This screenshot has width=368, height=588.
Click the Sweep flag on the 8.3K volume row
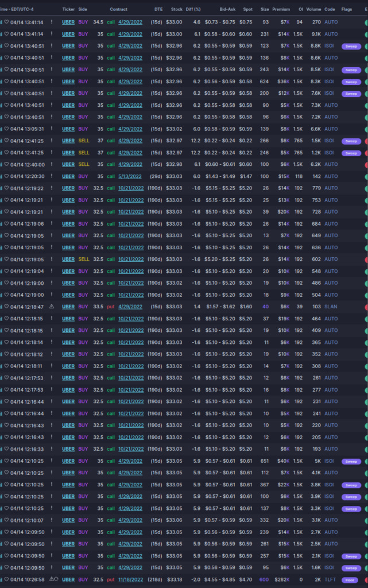351,82
